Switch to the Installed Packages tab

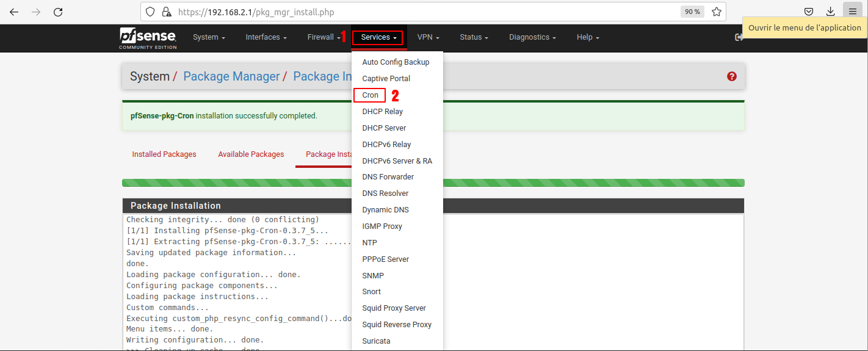(x=164, y=154)
